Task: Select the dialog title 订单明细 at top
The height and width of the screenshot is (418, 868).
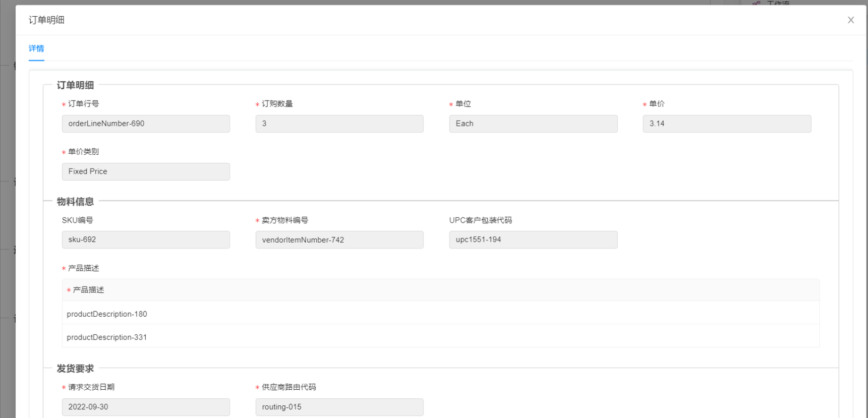Action: [46, 20]
